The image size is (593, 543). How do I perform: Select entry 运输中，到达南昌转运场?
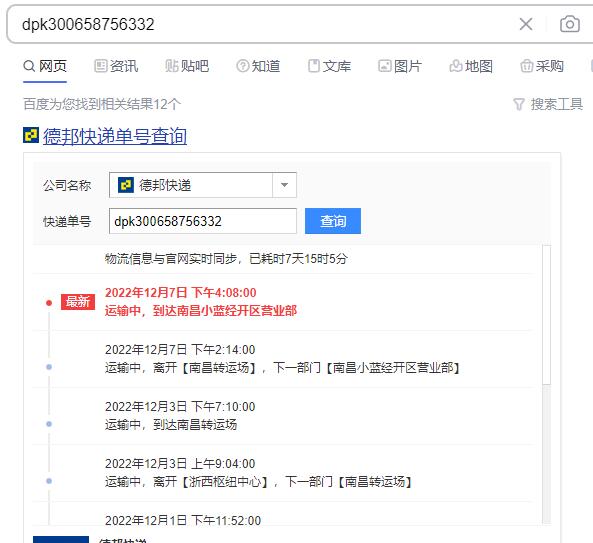point(171,425)
